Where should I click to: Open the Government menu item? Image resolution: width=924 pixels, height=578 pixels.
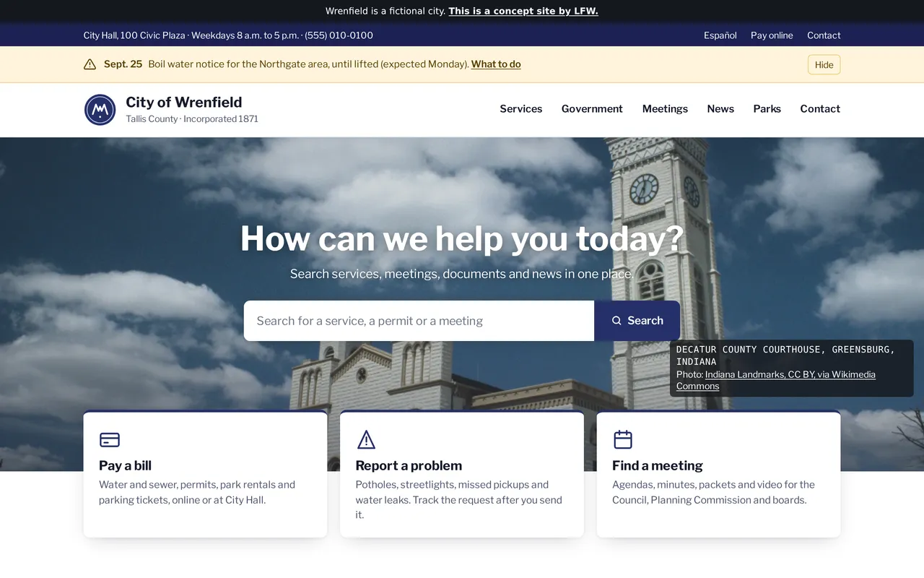[x=592, y=109]
